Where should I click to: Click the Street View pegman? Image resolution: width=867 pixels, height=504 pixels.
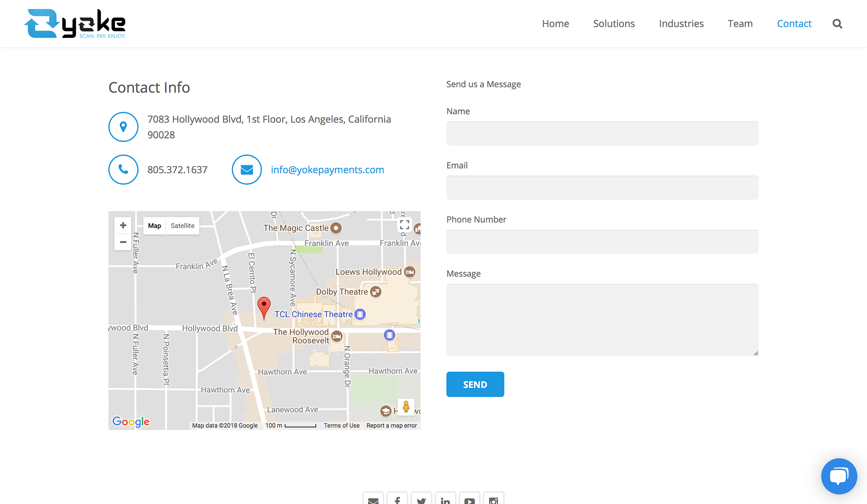tap(406, 407)
